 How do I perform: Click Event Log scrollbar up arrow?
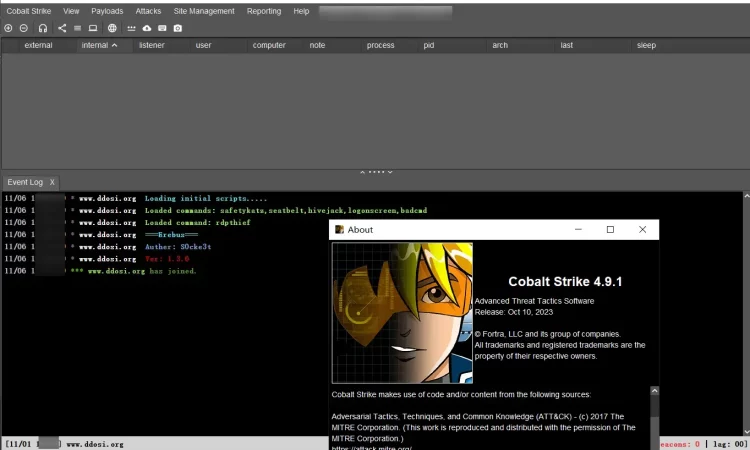(x=746, y=196)
